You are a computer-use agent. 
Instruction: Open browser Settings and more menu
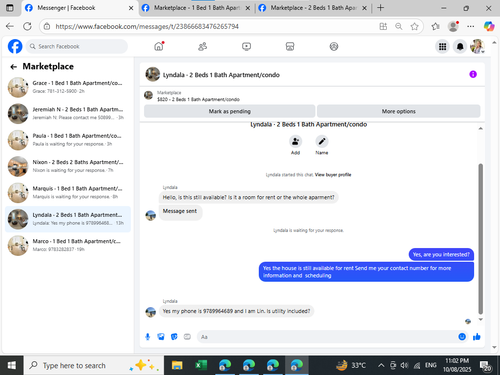pyautogui.click(x=470, y=26)
